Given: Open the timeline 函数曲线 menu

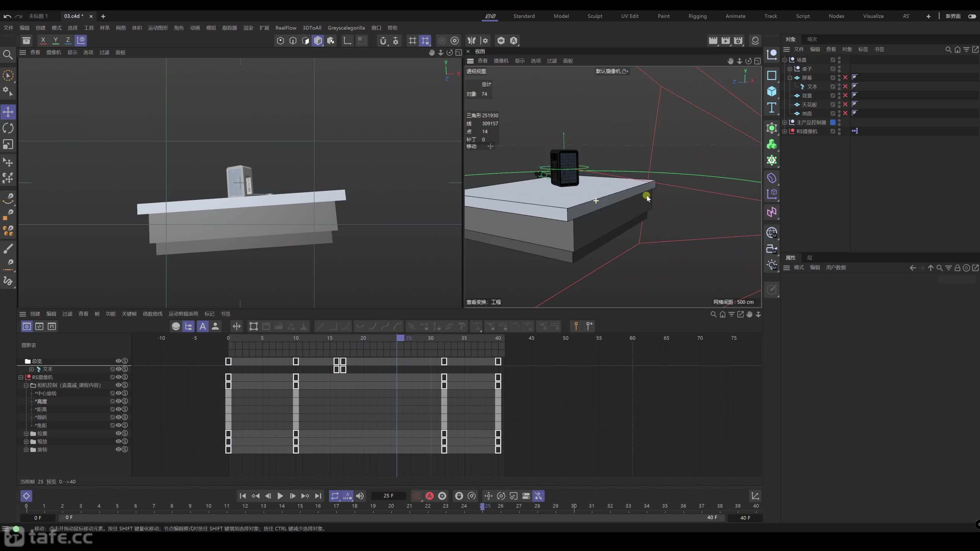Looking at the screenshot, I should click(x=152, y=314).
